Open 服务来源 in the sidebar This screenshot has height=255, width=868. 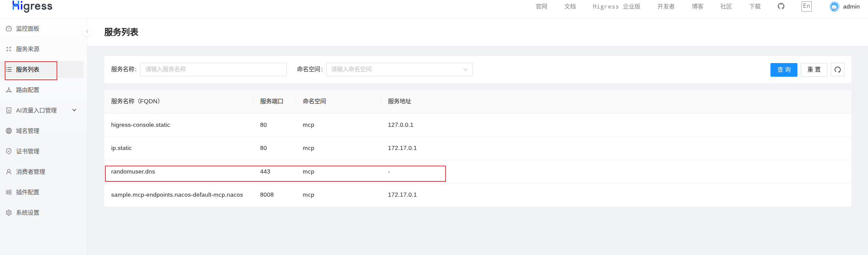click(x=28, y=49)
